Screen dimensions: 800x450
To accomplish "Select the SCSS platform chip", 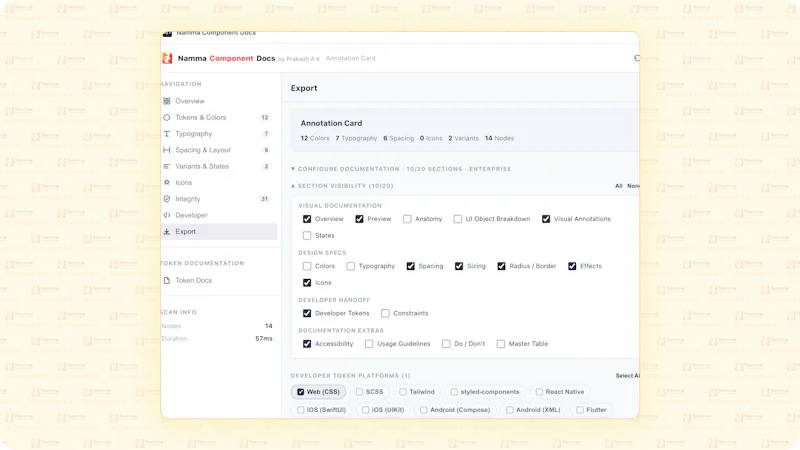I will pyautogui.click(x=369, y=392).
